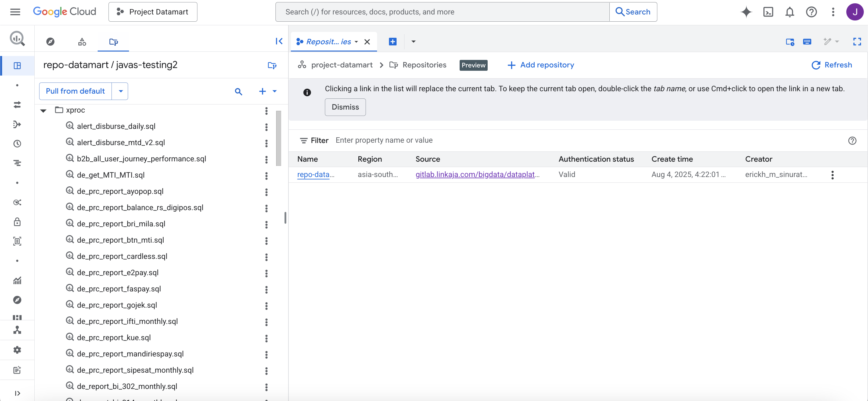Image resolution: width=868 pixels, height=401 pixels.
Task: Open the main navigation hamburger menu
Action: [x=15, y=12]
